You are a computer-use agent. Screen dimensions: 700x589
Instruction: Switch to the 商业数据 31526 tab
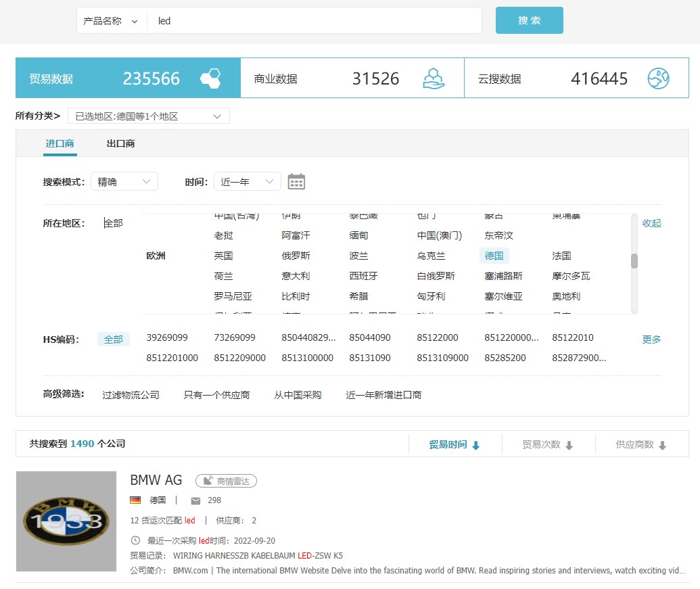click(x=352, y=78)
